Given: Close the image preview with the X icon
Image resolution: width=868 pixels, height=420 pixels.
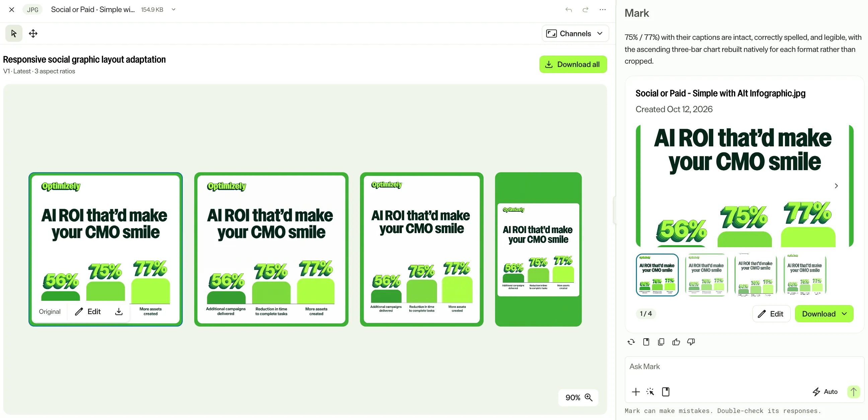Looking at the screenshot, I should click(x=11, y=9).
